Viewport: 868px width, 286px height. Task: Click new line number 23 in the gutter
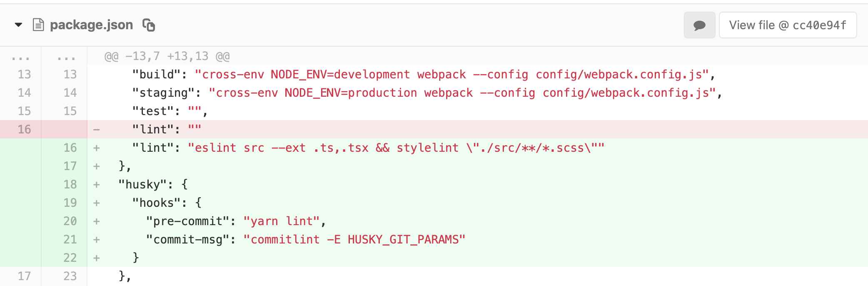(70, 276)
